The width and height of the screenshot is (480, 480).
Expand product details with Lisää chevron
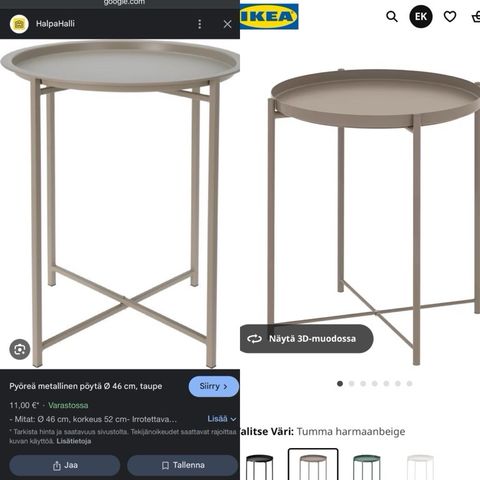[x=222, y=419]
